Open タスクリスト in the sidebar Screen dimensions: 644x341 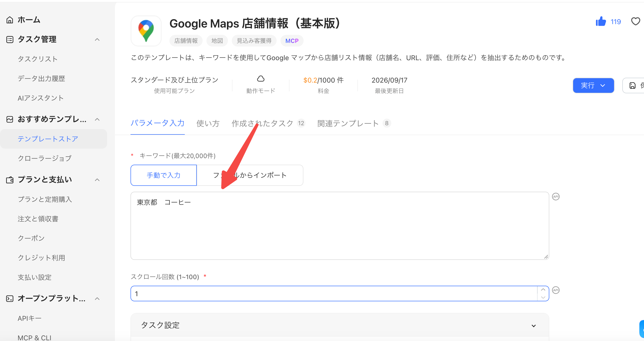click(37, 59)
